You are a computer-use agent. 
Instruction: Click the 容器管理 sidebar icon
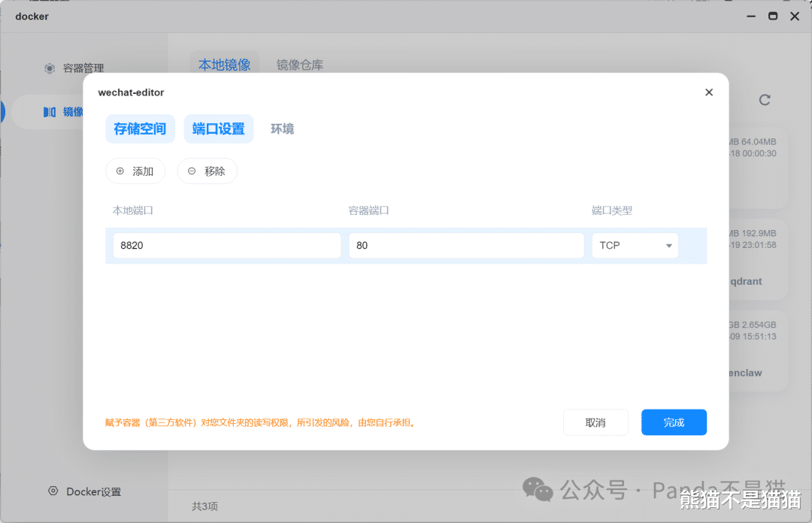pyautogui.click(x=50, y=68)
